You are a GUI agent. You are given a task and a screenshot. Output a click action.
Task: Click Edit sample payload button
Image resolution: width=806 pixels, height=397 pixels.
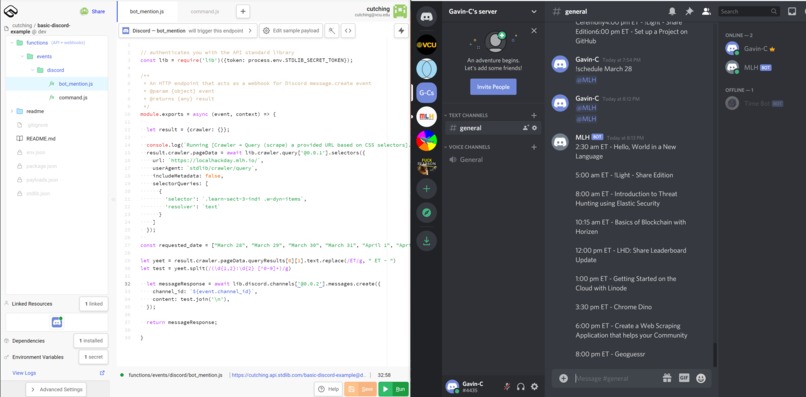291,31
